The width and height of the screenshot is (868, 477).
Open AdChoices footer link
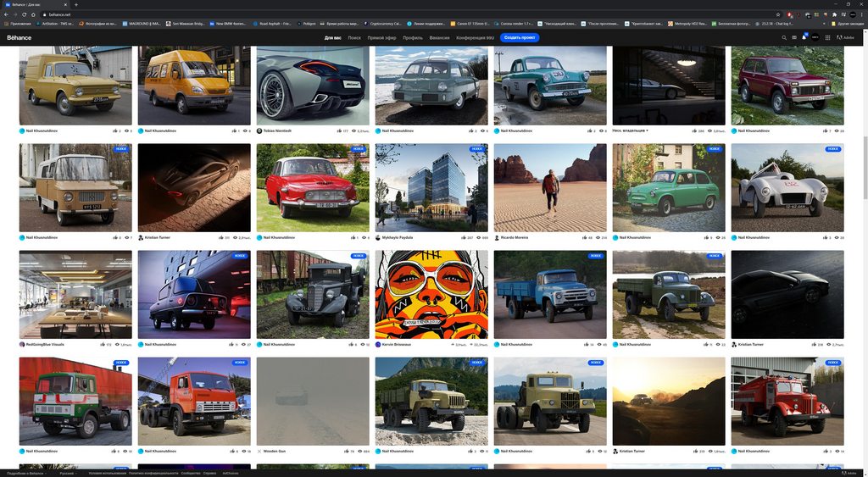coord(231,473)
